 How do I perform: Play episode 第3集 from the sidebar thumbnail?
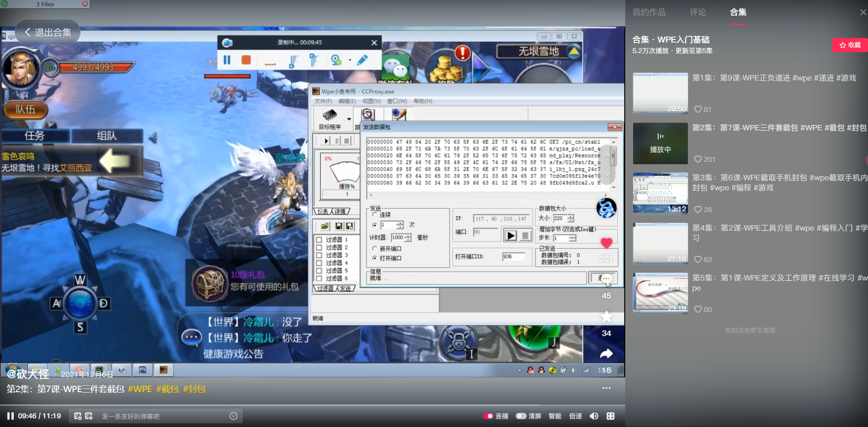coord(660,192)
